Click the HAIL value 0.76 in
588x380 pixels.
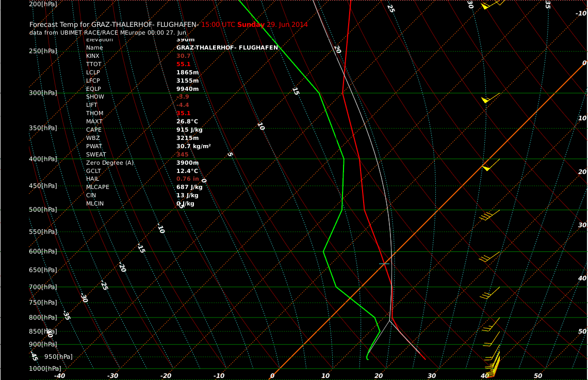(188, 179)
